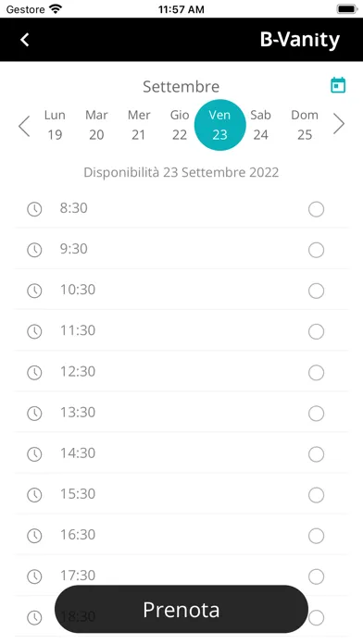363x644 pixels.
Task: Tap the clock icon beside 11:30
Action: tap(34, 331)
